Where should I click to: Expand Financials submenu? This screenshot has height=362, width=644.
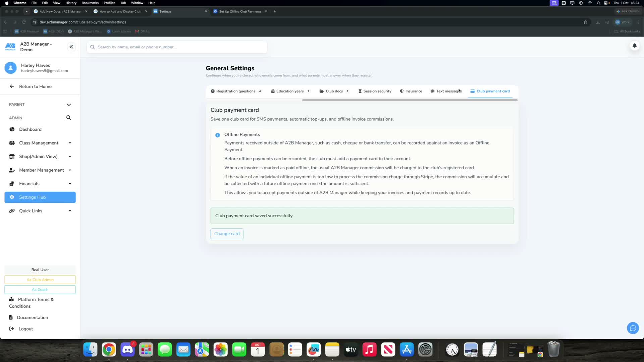pos(70,184)
